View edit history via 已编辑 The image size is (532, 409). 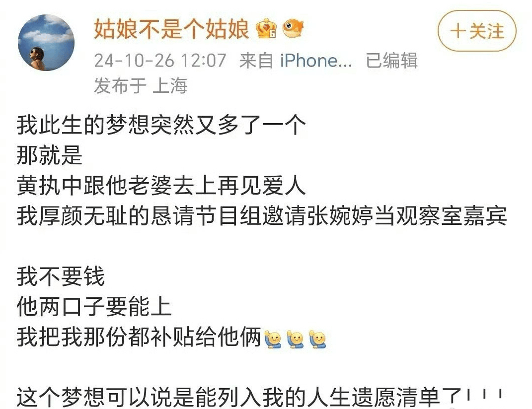click(x=391, y=61)
